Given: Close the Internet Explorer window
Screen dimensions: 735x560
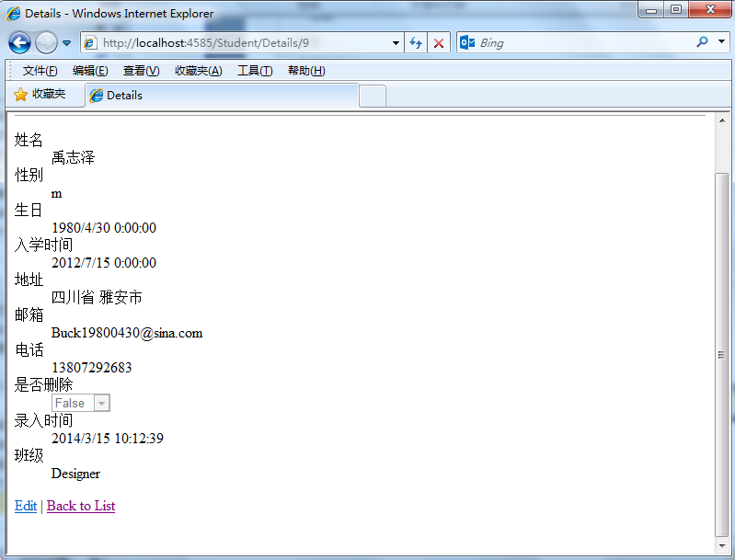Looking at the screenshot, I should [x=710, y=10].
